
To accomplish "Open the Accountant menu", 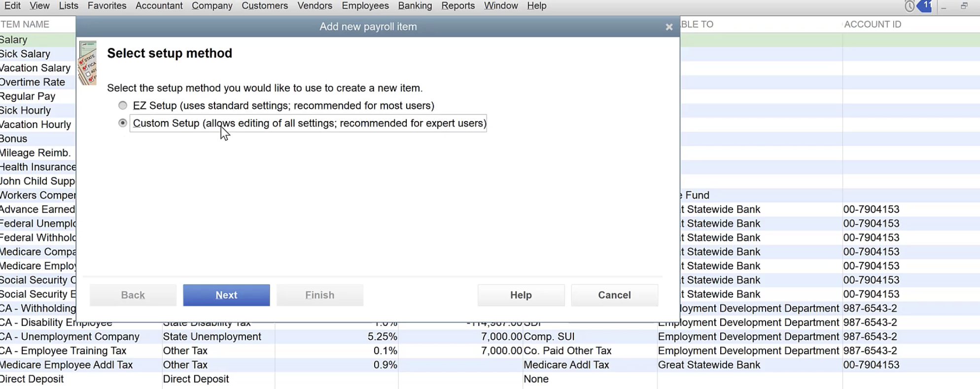I will coord(159,6).
